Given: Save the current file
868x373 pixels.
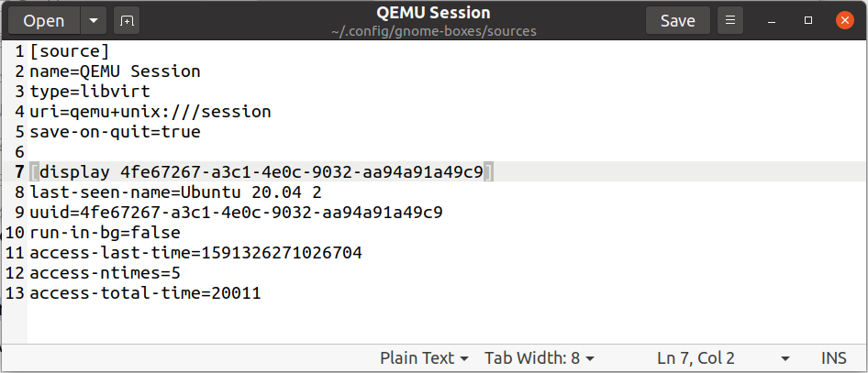Looking at the screenshot, I should [678, 20].
